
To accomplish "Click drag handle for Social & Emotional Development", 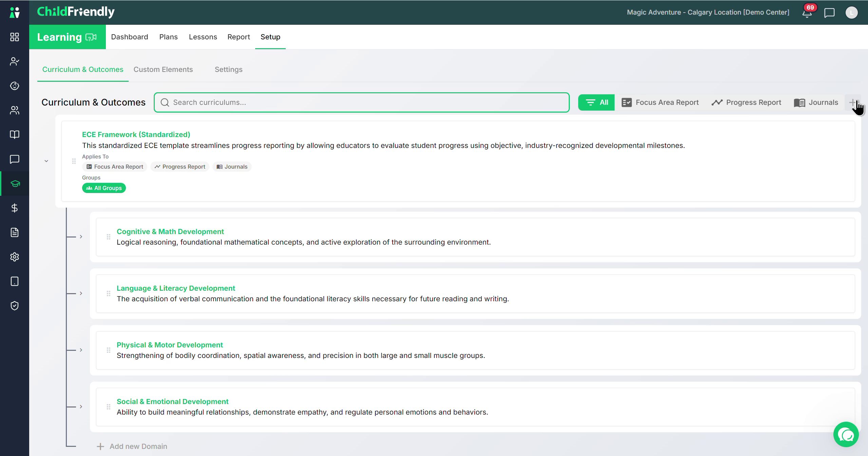I will pyautogui.click(x=108, y=407).
